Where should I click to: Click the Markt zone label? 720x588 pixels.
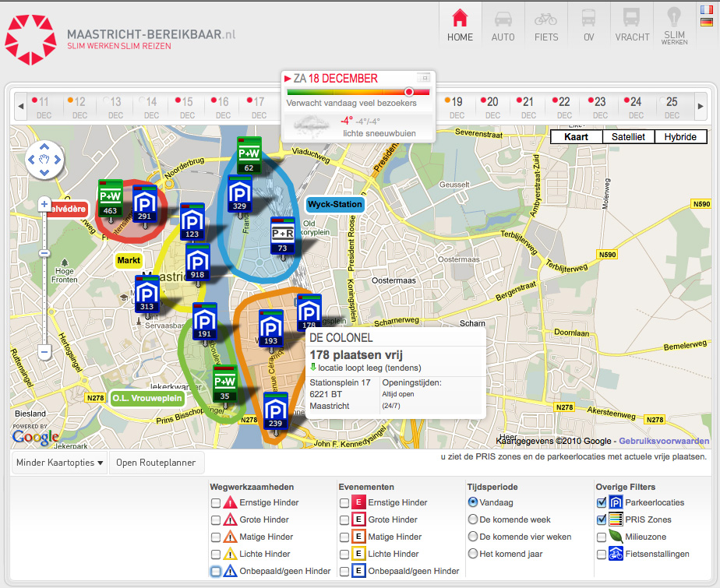129,261
